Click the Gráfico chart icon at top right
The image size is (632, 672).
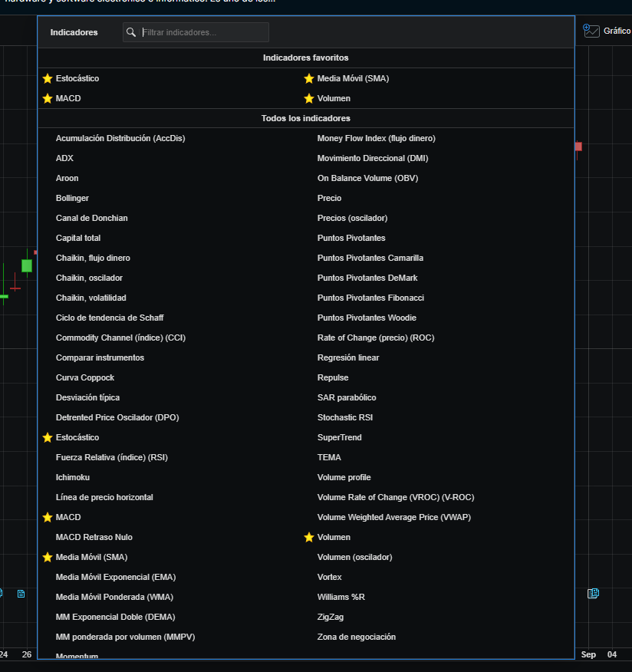[591, 31]
